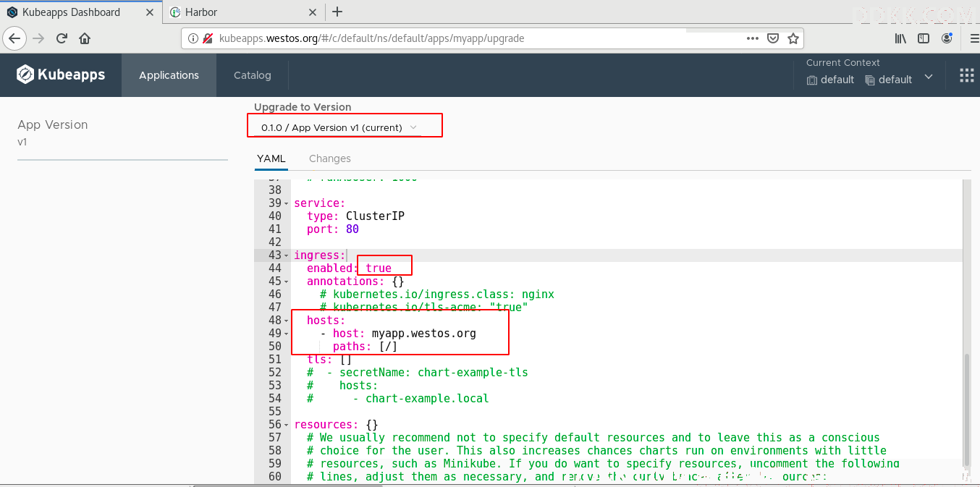Click the 'Current Context' label
Viewport: 980px width, 487px height.
point(842,63)
